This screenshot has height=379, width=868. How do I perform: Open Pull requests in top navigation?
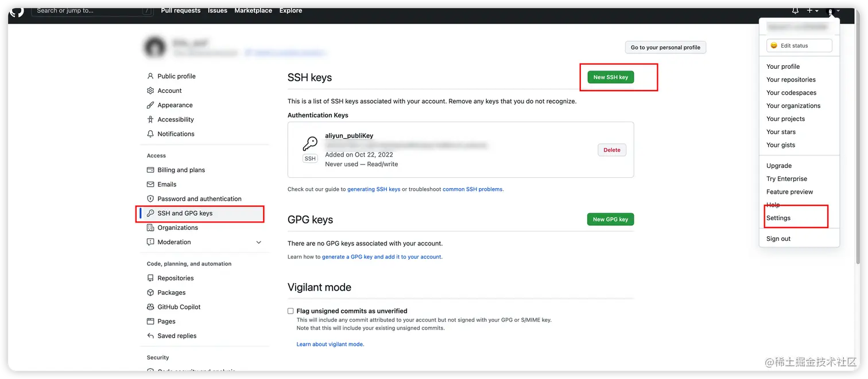pos(181,10)
